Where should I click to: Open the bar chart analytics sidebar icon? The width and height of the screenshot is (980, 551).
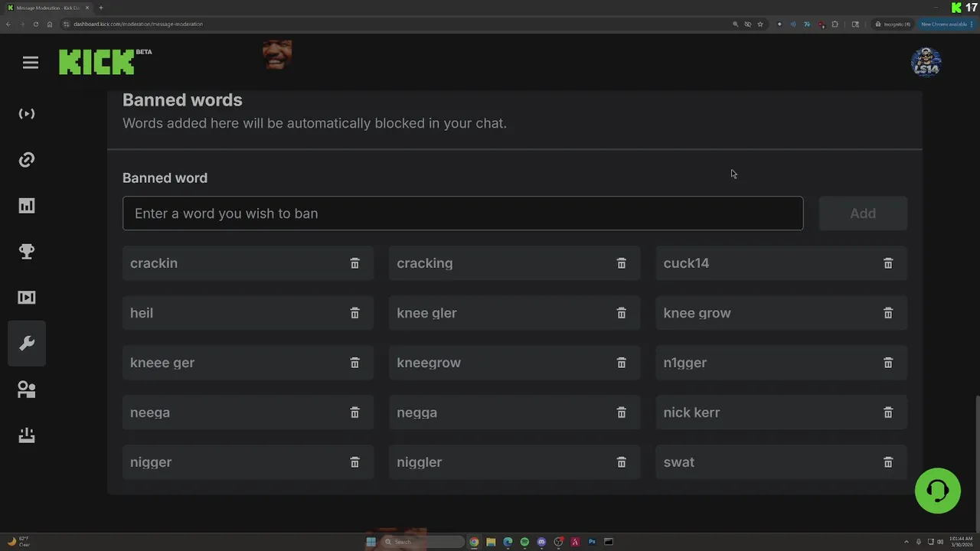27,206
